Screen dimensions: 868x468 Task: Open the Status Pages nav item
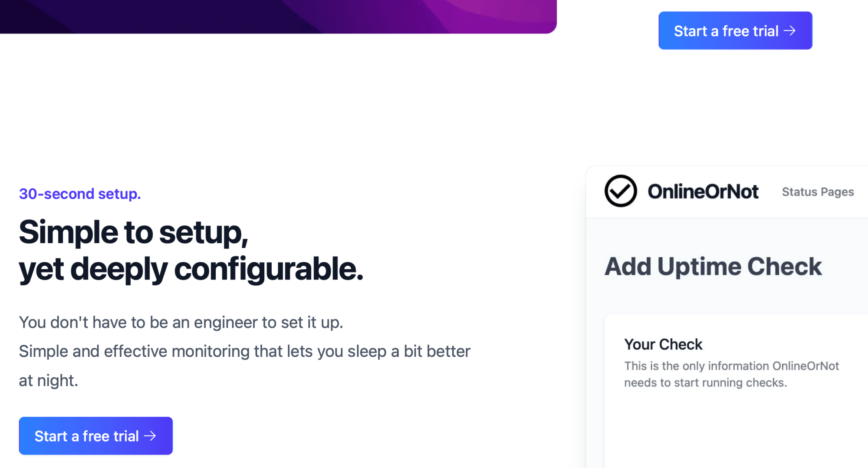[x=818, y=192]
